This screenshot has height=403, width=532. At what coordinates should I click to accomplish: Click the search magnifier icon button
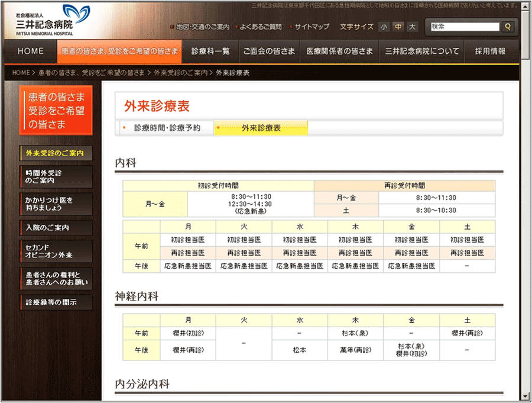(x=508, y=27)
